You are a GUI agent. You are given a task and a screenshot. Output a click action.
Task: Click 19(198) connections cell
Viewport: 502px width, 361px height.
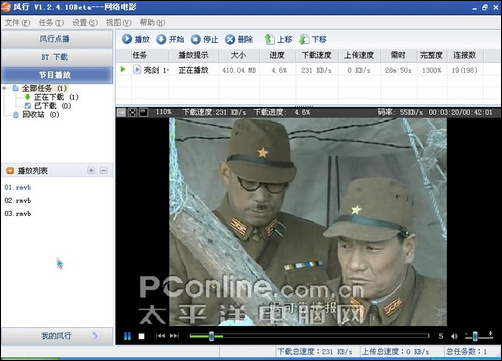tap(464, 70)
